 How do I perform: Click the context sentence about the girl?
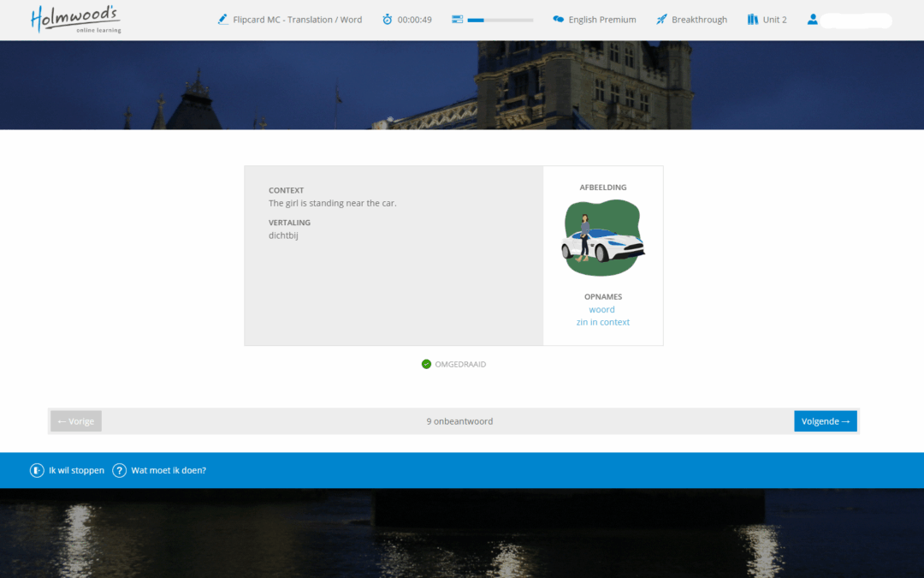point(332,203)
